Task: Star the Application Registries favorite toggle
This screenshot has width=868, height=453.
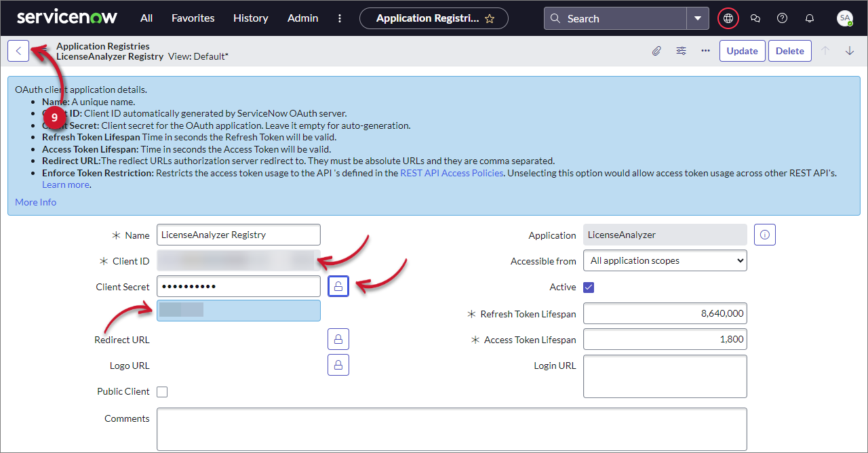Action: pyautogui.click(x=490, y=18)
